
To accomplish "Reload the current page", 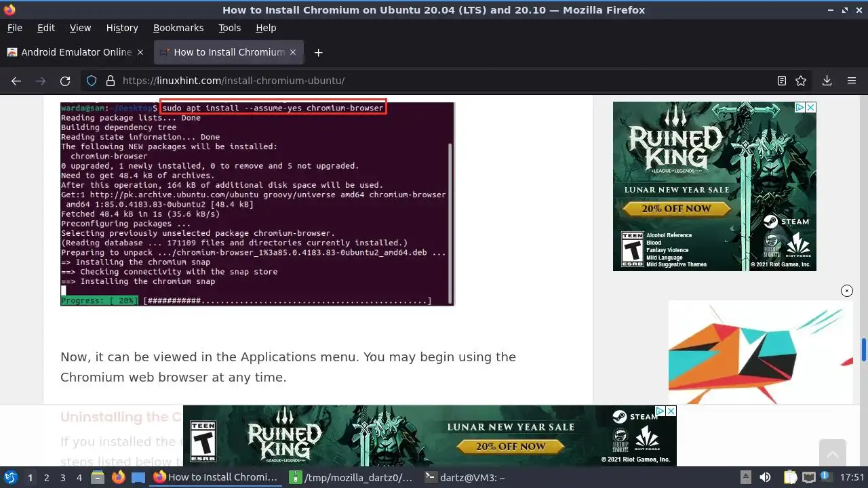I will (x=65, y=81).
